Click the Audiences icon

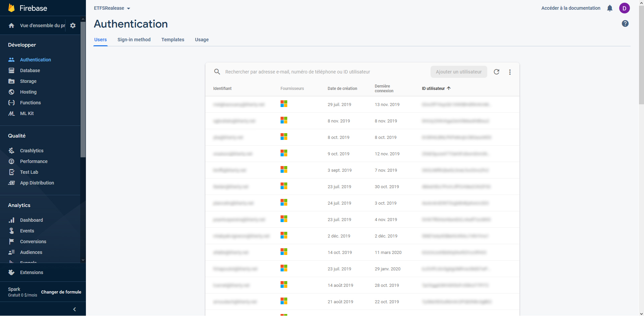(x=11, y=252)
